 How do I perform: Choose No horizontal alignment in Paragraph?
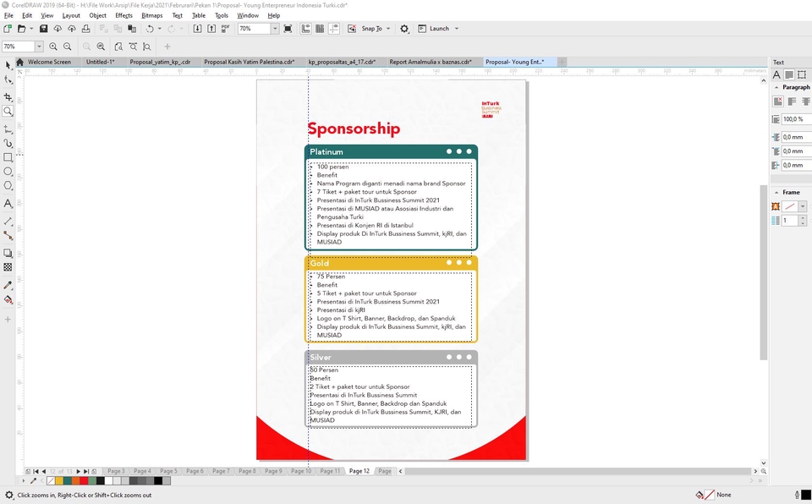click(778, 101)
